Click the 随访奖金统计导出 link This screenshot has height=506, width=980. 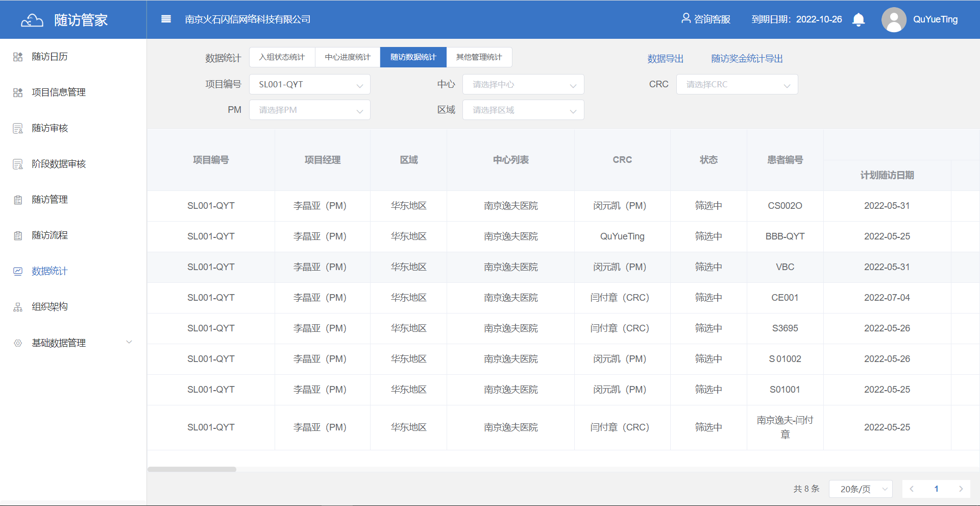point(747,59)
